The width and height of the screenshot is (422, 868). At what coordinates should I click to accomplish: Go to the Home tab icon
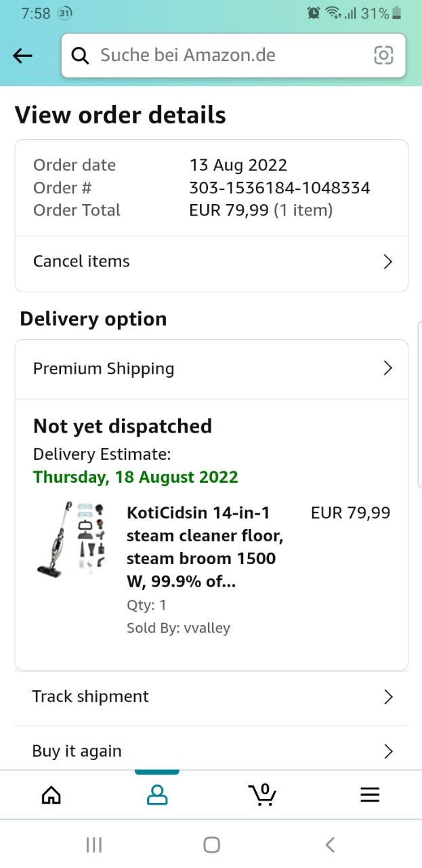click(51, 794)
